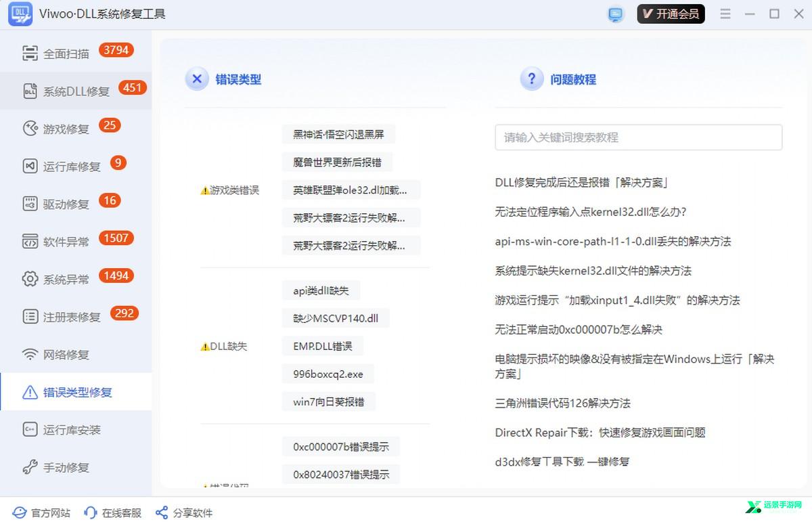The height and width of the screenshot is (524, 812).
Task: Open the monitor icon in title bar
Action: [616, 14]
